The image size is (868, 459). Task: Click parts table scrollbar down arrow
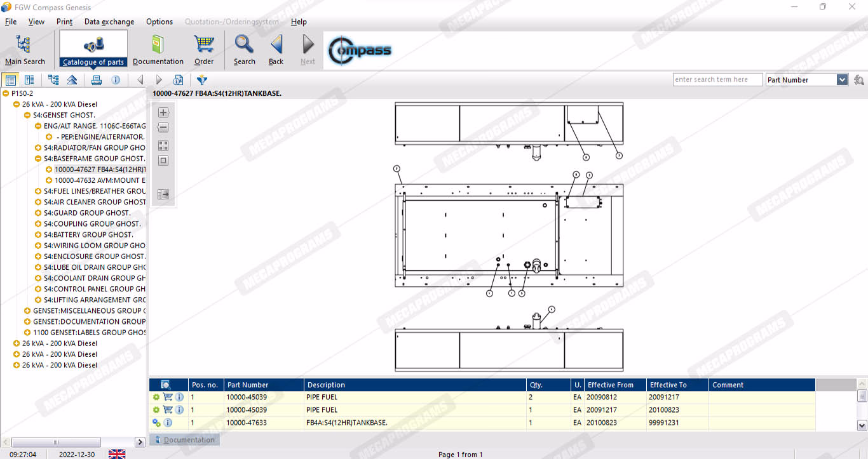coord(862,425)
